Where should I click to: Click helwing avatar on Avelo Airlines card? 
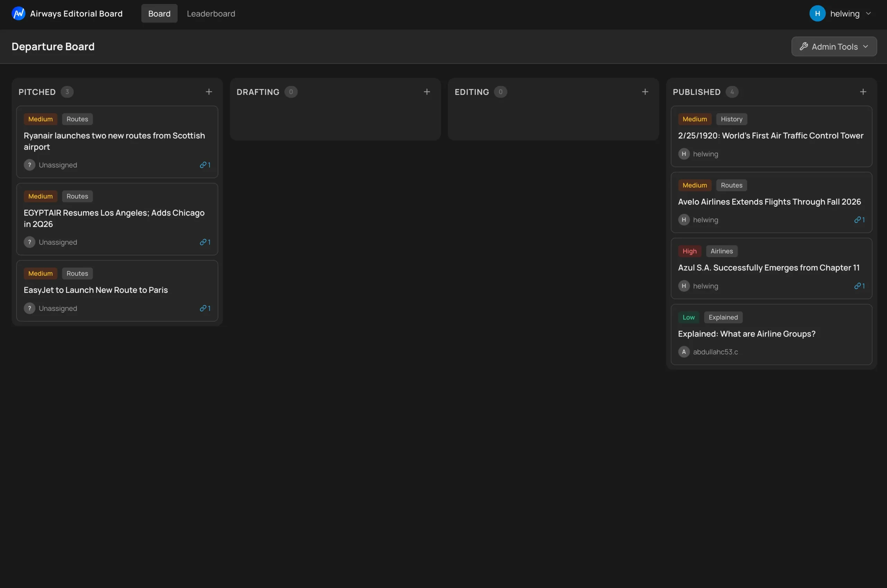coord(684,220)
